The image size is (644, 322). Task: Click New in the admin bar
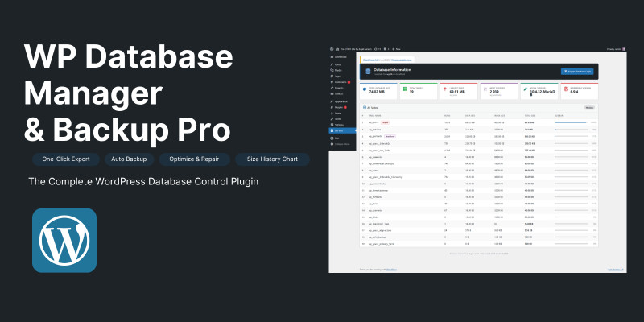(396, 49)
